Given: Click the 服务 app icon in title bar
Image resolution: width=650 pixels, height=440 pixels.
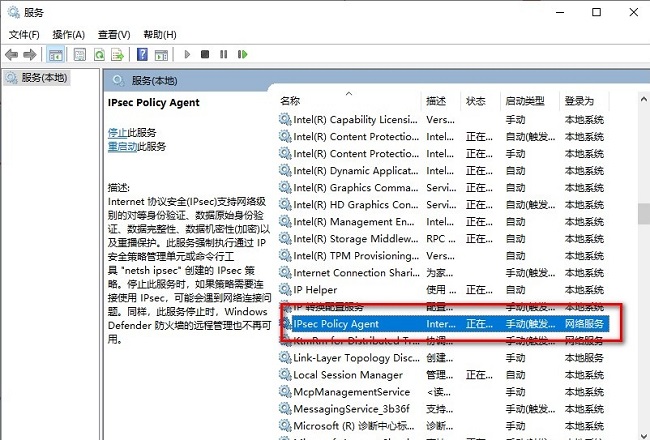Looking at the screenshot, I should pyautogui.click(x=13, y=12).
